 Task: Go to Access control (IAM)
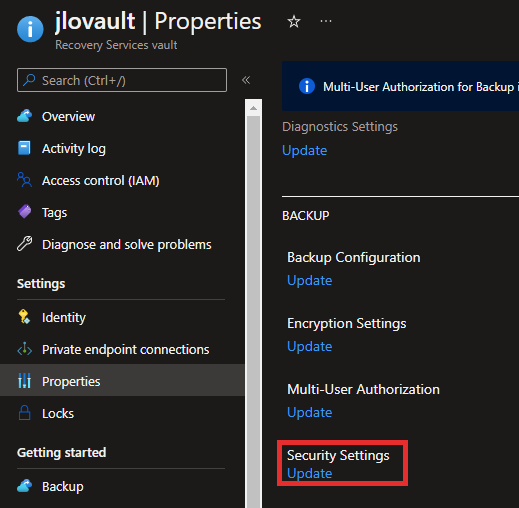pyautogui.click(x=122, y=181)
